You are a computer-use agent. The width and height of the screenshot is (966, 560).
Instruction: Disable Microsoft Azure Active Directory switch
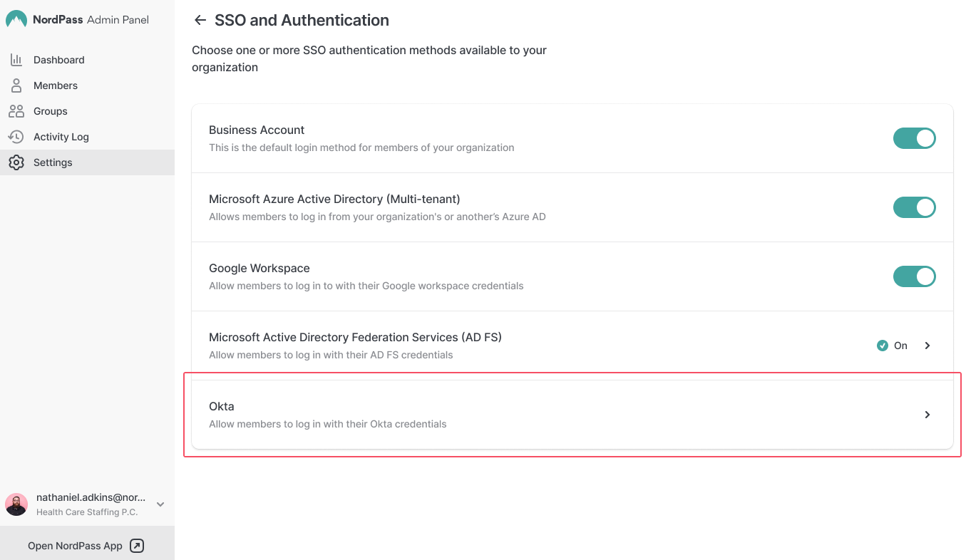(x=915, y=207)
